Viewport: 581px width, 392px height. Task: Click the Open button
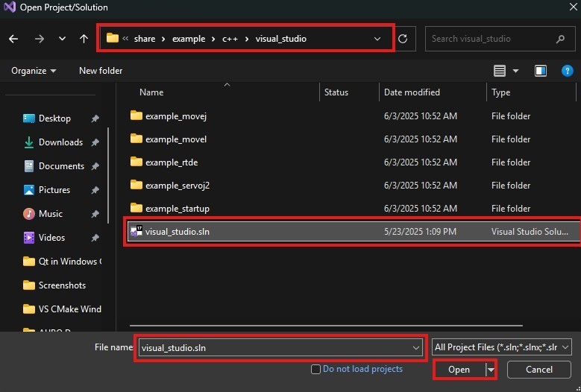click(x=459, y=370)
